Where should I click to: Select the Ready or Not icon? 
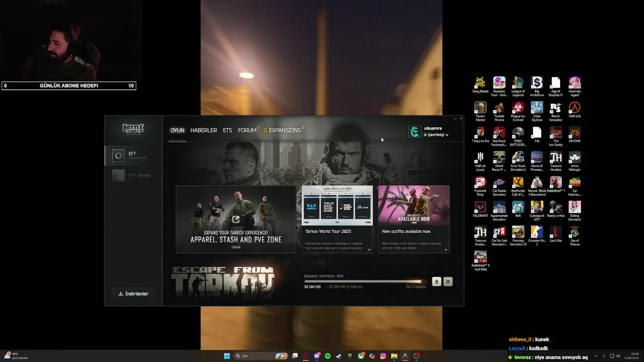(555, 209)
